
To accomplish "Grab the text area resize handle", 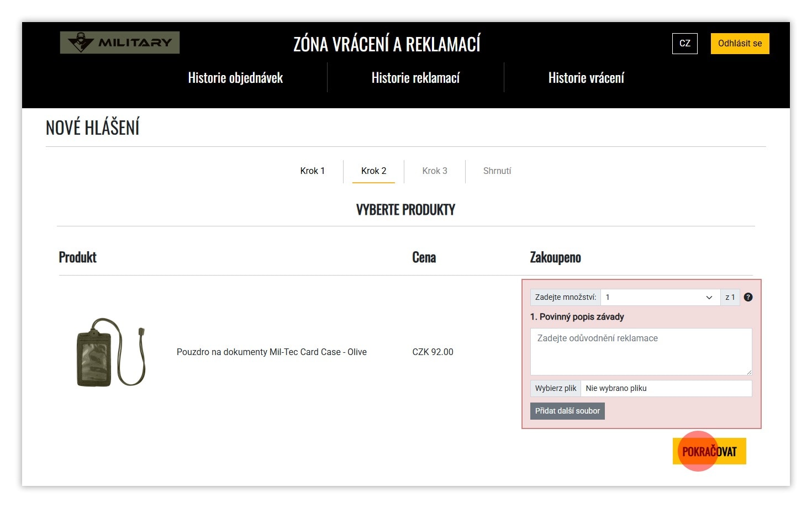I will point(748,372).
